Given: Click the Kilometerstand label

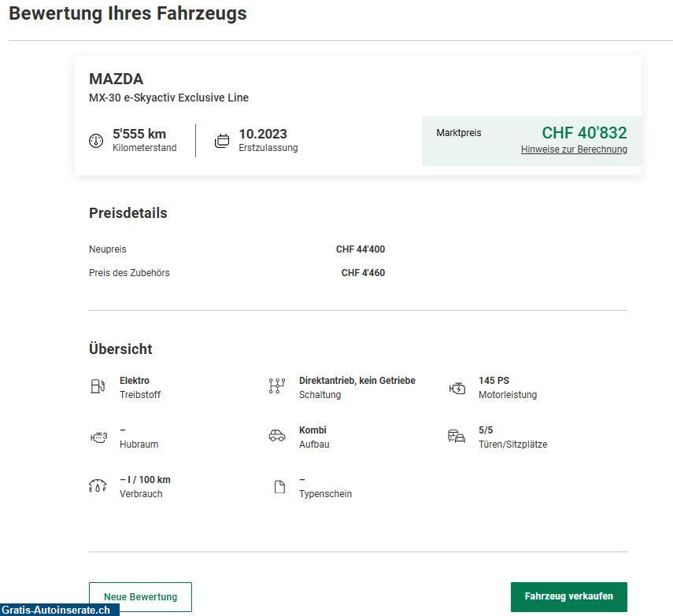Looking at the screenshot, I should point(145,148).
